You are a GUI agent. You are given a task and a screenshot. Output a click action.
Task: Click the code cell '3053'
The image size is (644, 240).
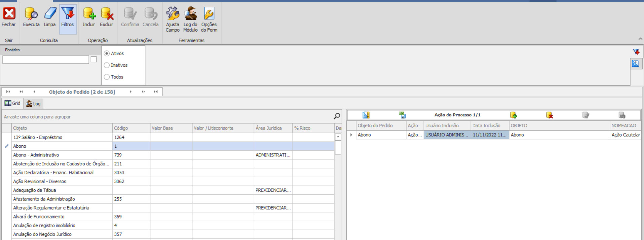131,173
